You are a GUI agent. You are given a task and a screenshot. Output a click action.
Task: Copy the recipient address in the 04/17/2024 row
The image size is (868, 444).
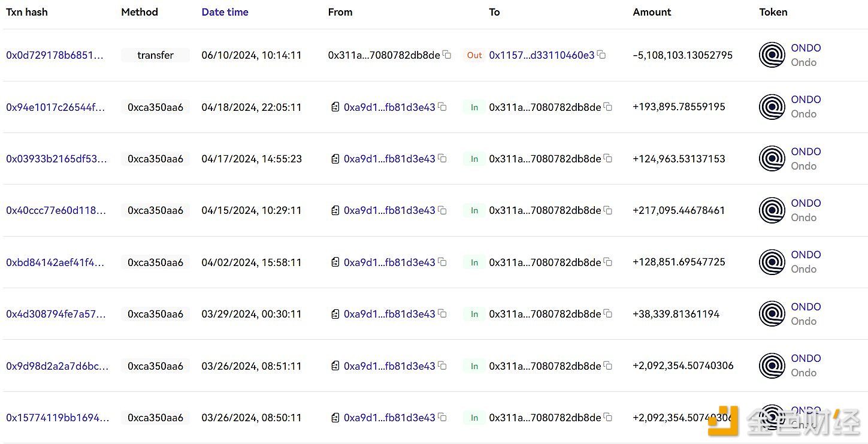pyautogui.click(x=608, y=159)
